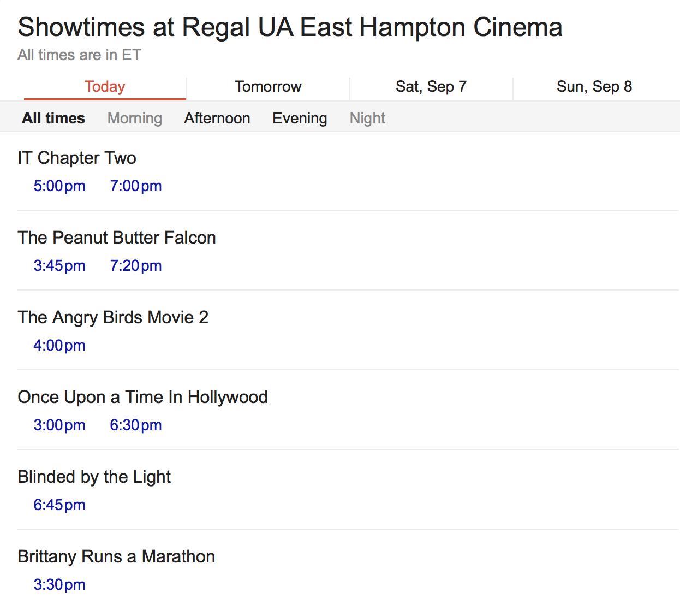The width and height of the screenshot is (680, 616).
Task: Click the IT Chapter Two title
Action: click(77, 158)
